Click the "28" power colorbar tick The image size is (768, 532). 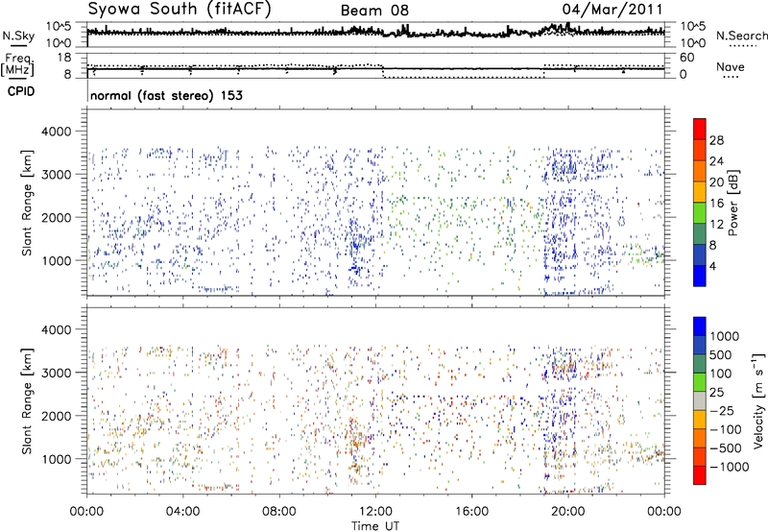[x=716, y=140]
